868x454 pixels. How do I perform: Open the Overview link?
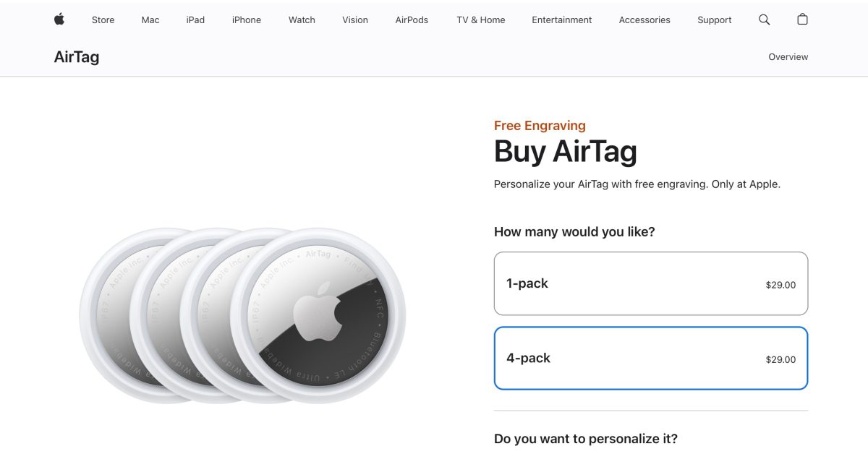788,56
